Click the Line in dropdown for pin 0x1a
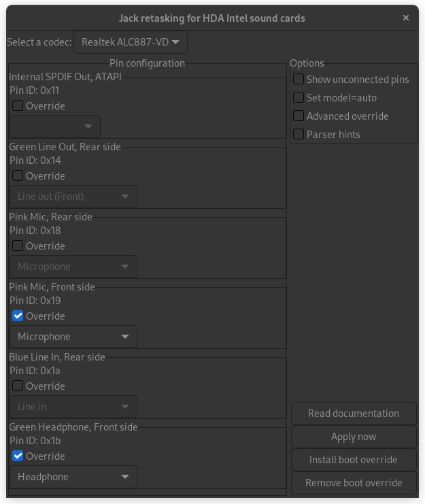This screenshot has width=425, height=504. pos(73,407)
